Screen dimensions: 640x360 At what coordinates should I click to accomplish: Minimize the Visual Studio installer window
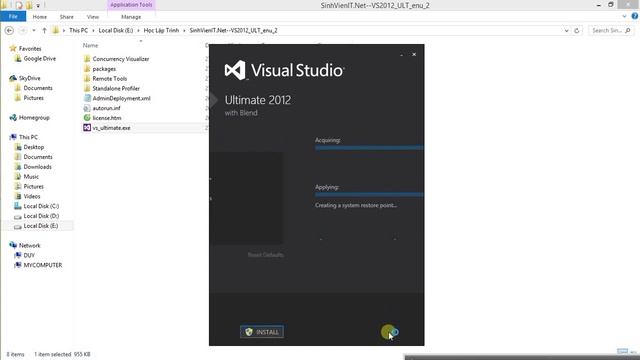[x=402, y=54]
